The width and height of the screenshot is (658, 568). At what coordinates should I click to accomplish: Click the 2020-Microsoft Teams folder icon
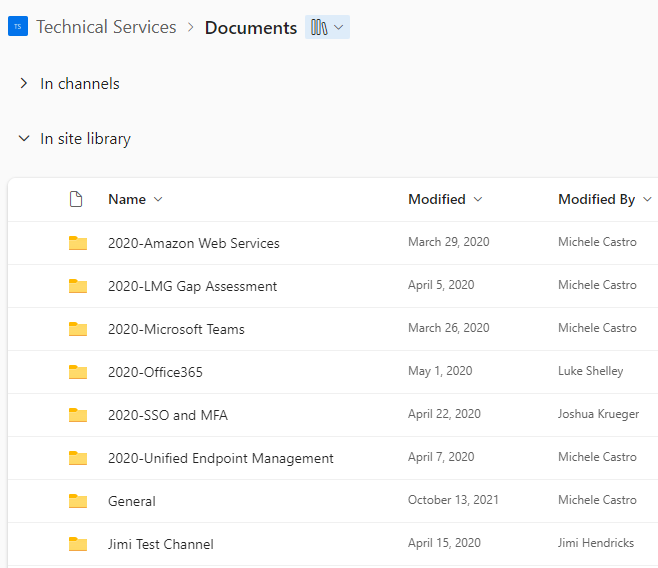(78, 329)
